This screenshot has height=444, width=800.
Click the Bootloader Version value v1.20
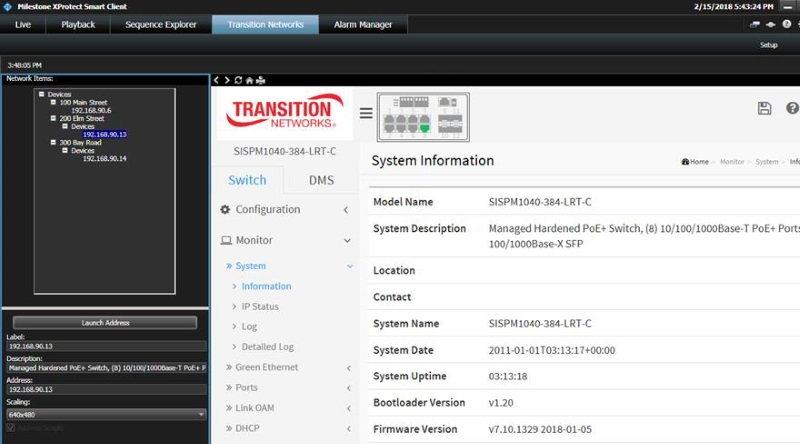coord(501,403)
